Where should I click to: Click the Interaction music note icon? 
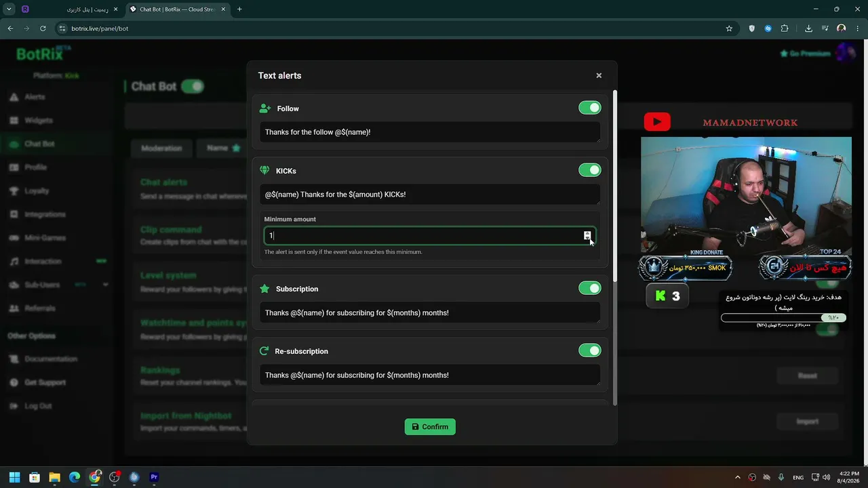point(14,262)
